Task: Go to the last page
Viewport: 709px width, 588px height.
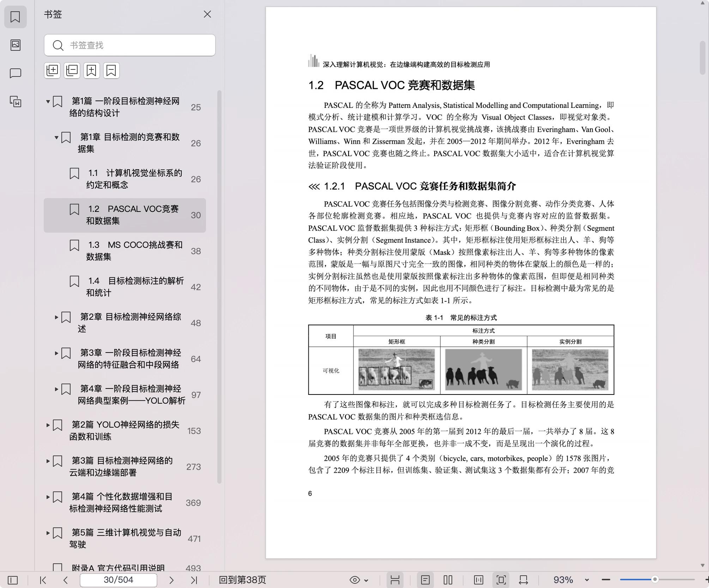Action: (194, 580)
